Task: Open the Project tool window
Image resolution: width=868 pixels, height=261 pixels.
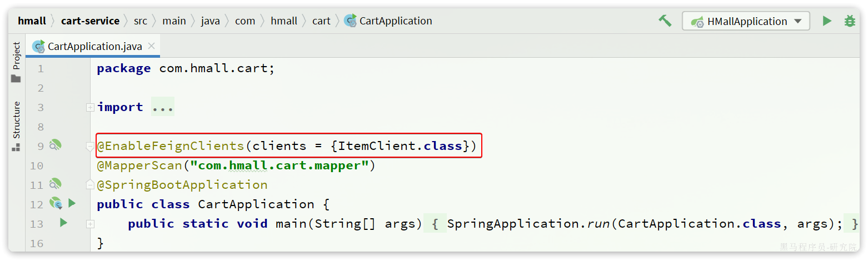Action: [16, 62]
